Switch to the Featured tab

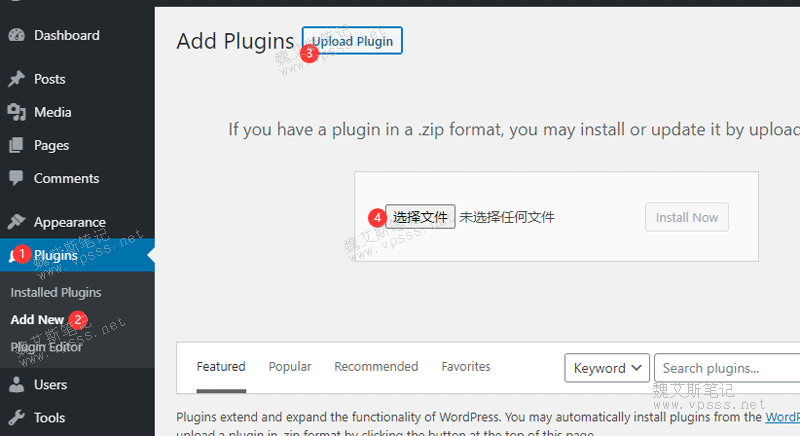221,367
